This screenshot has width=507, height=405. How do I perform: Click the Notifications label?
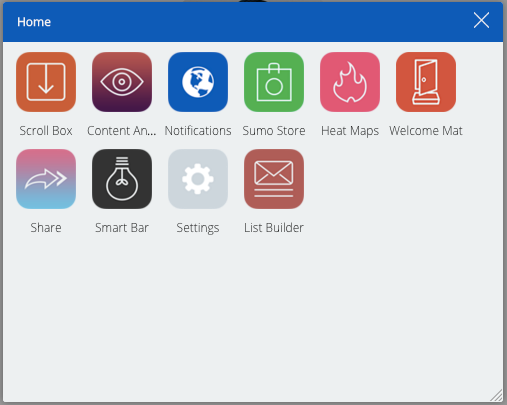[x=198, y=131]
